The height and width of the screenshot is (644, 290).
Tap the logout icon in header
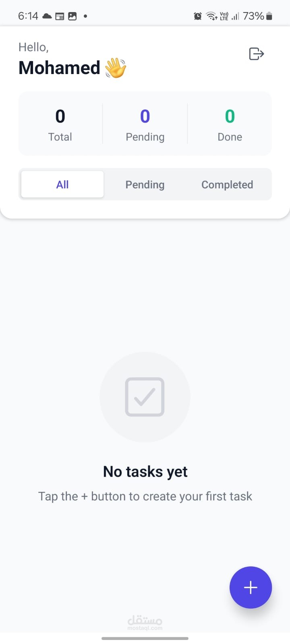[x=256, y=54]
